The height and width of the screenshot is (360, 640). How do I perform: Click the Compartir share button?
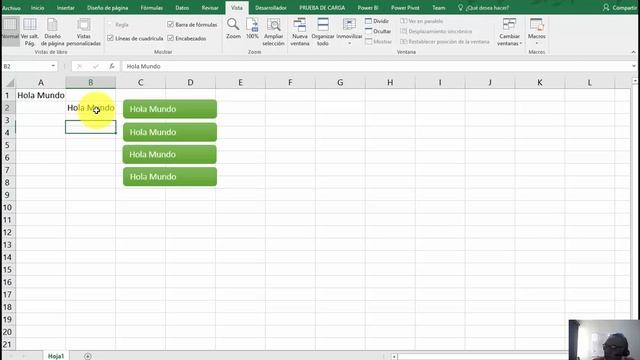click(620, 8)
